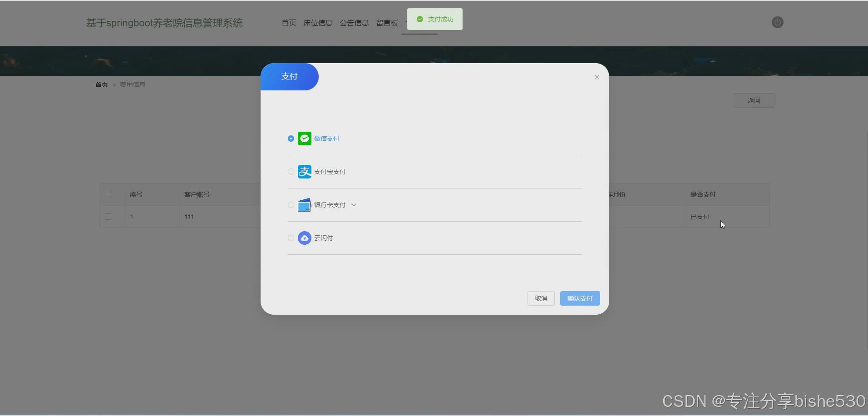Click the 费用信息 breadcrumb text
868x416 pixels.
click(x=133, y=84)
